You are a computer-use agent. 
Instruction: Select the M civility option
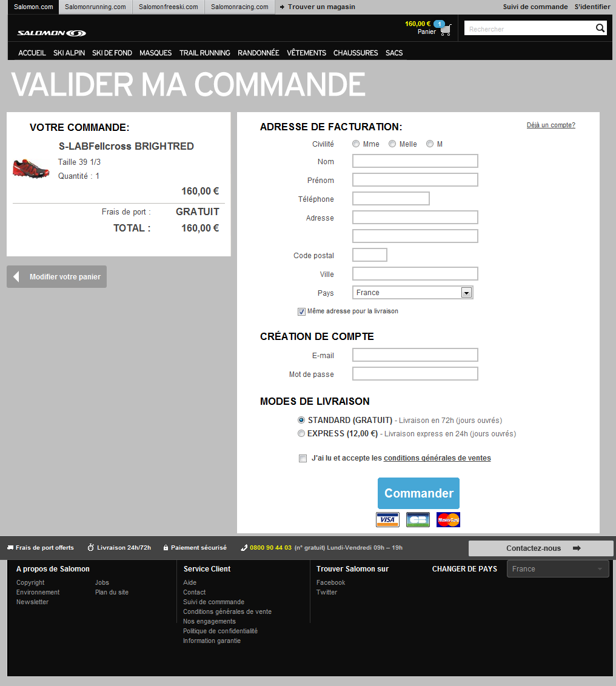click(x=430, y=144)
